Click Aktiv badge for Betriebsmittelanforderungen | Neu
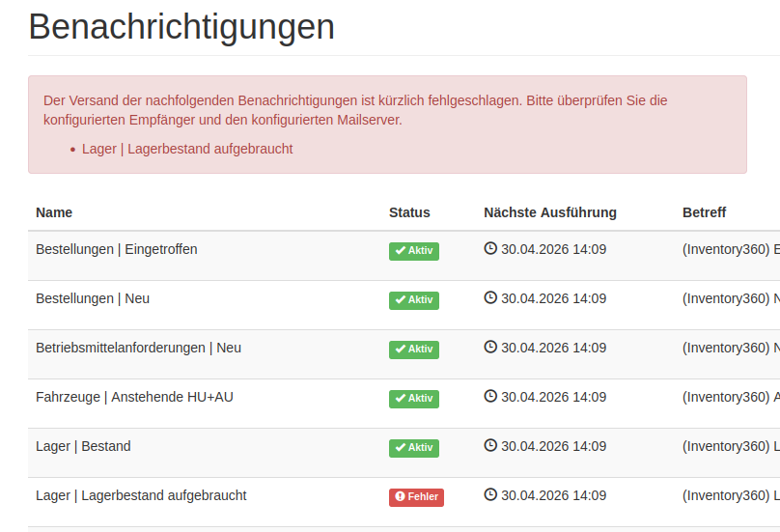Viewport: 780px width, 532px height. 414,350
